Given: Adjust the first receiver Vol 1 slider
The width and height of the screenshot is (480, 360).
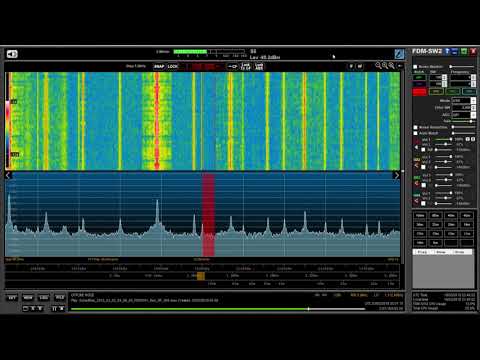Looking at the screenshot, I should click(x=444, y=139).
